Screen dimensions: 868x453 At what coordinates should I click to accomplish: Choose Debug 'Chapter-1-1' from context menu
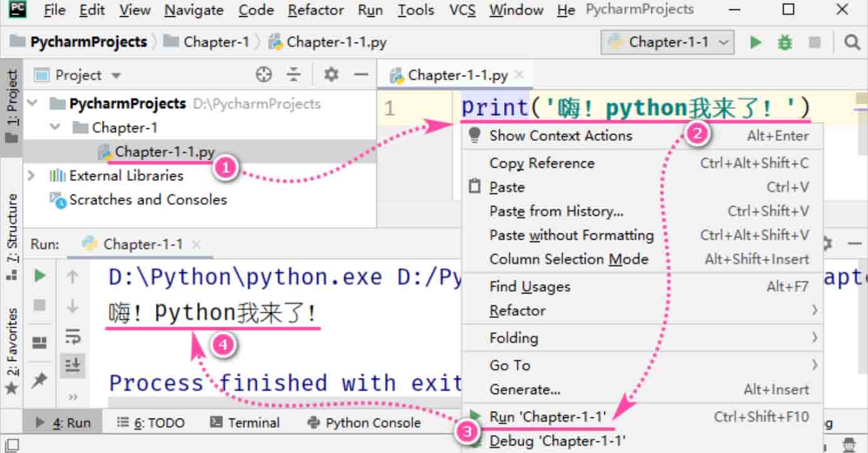pyautogui.click(x=642, y=440)
